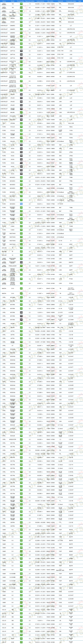Select the Opel GT model cell

point(13,346)
